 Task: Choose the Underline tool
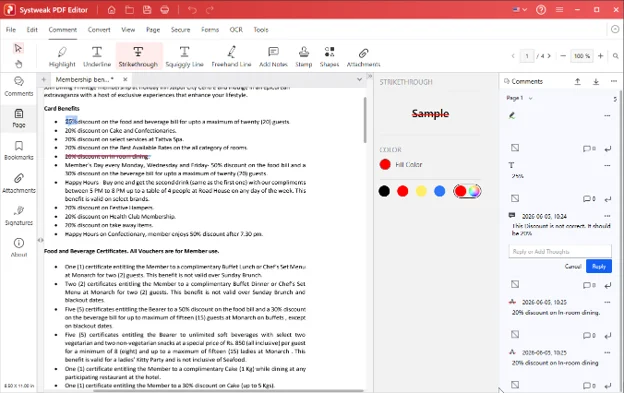point(97,56)
